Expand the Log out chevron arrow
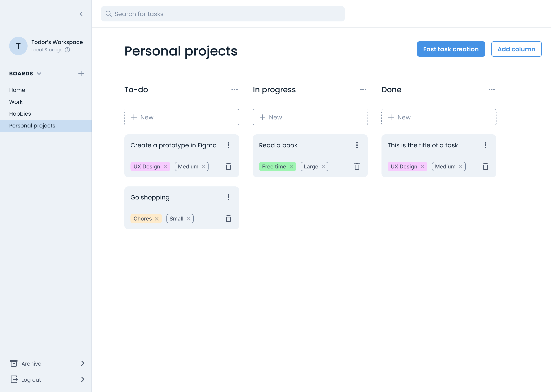 [x=83, y=379]
